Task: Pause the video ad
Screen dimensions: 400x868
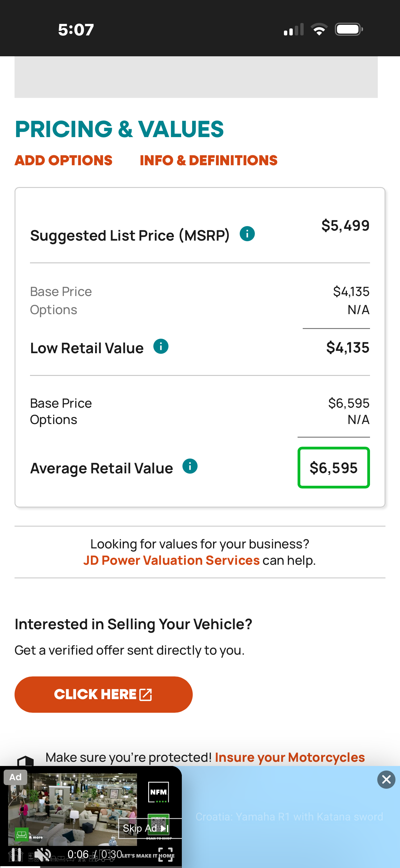Action: 15,854
